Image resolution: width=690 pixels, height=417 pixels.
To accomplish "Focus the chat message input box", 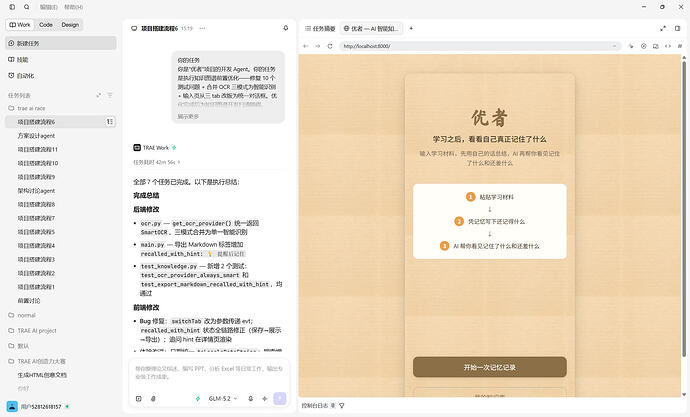I will [209, 373].
